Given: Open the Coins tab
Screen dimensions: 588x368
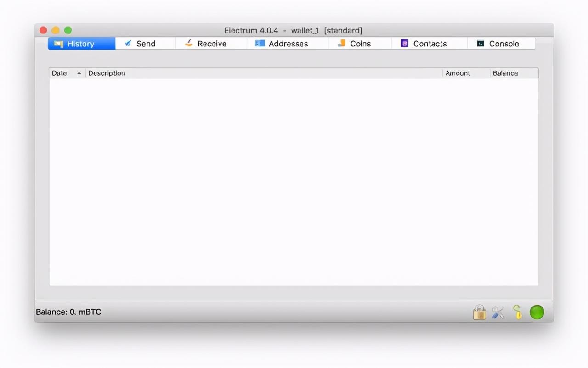Looking at the screenshot, I should (x=360, y=44).
